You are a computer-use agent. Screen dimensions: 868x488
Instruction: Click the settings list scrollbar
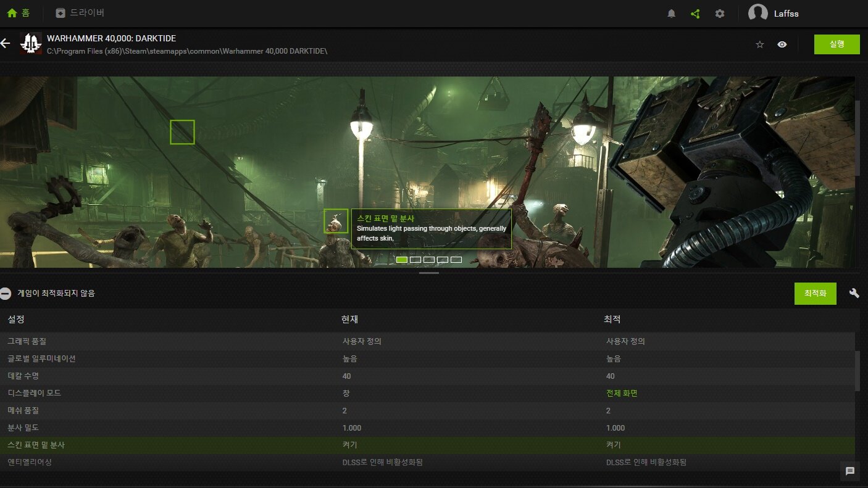(857, 370)
